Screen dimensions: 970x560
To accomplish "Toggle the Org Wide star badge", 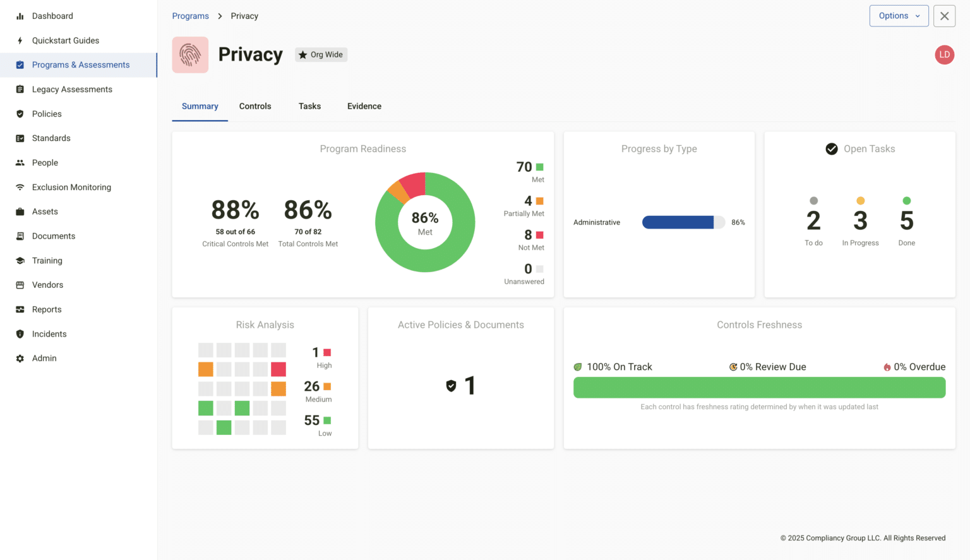I will tap(321, 54).
